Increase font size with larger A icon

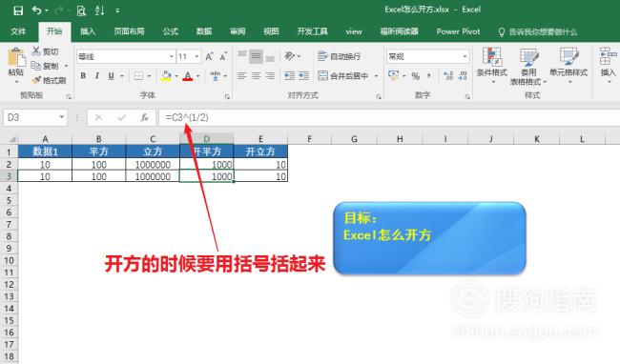click(209, 57)
